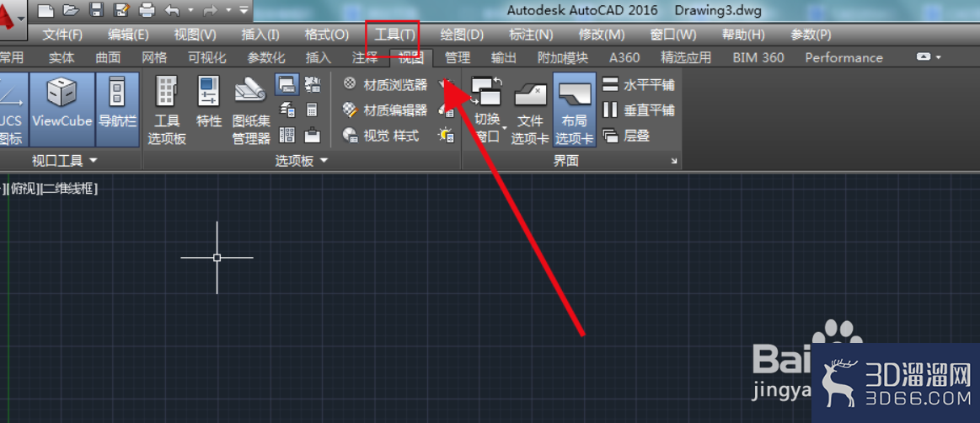
Task: Open the 绘图(D) menu
Action: [x=462, y=35]
